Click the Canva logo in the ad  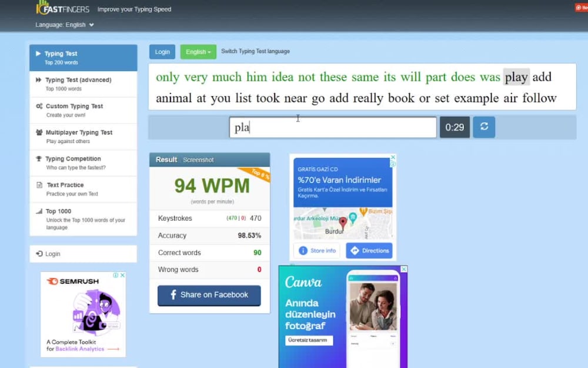[x=303, y=282]
